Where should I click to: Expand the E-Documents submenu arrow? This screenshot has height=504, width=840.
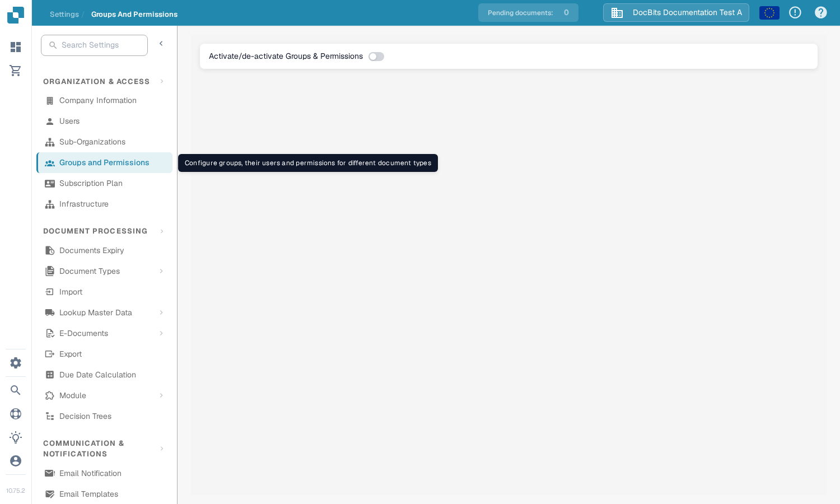(x=161, y=333)
